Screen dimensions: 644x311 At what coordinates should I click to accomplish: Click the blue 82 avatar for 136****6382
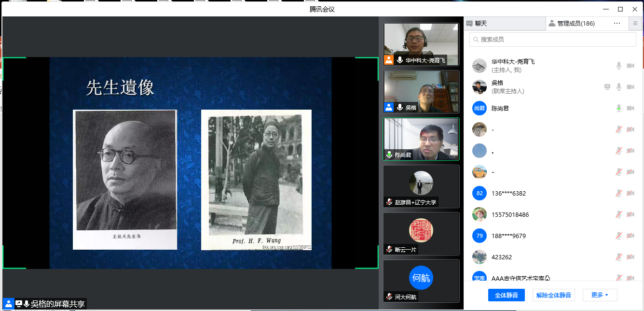tap(479, 193)
